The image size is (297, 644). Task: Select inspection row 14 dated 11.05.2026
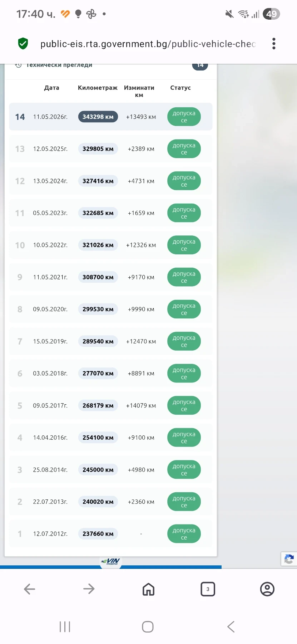(x=111, y=117)
